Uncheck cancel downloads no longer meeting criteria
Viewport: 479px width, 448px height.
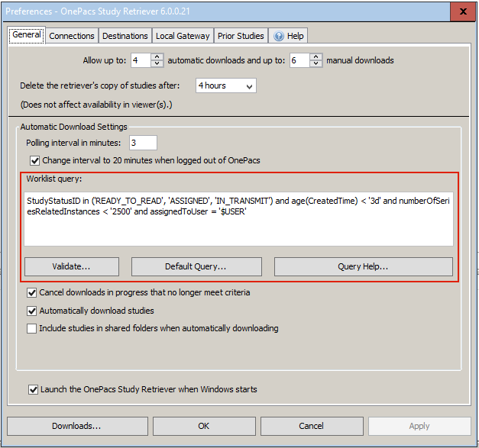point(32,292)
